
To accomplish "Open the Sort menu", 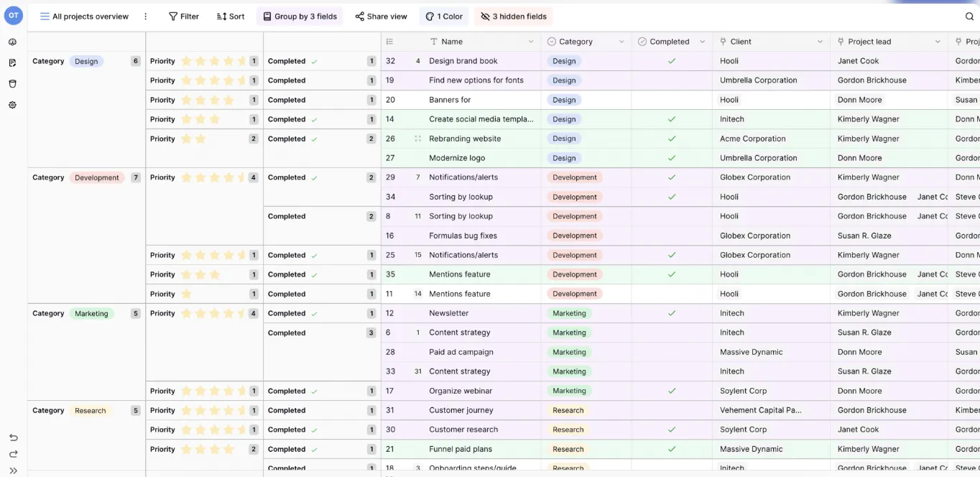I will (x=231, y=17).
